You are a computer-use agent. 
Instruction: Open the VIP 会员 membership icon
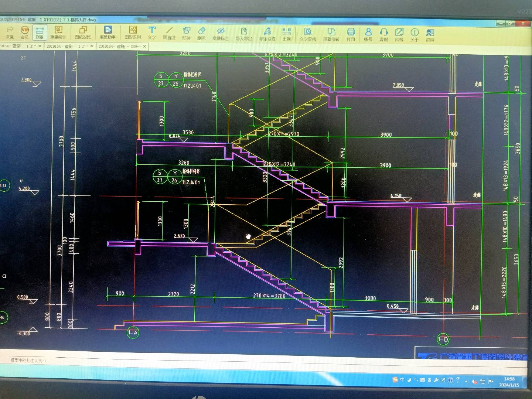click(x=25, y=33)
